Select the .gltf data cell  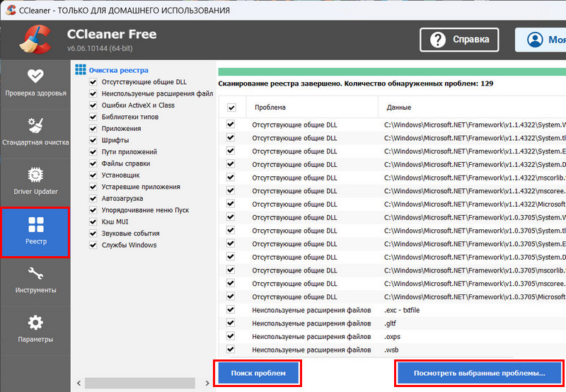coord(391,323)
